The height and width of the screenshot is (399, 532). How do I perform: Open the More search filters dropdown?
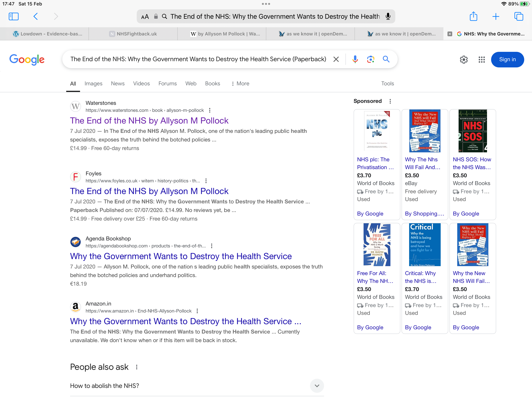240,84
